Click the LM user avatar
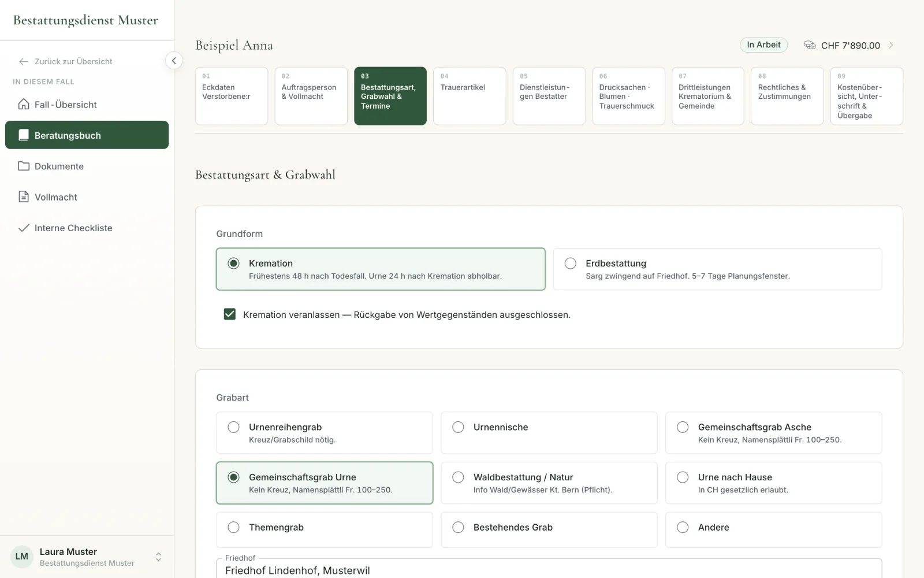924x578 pixels. (x=22, y=557)
